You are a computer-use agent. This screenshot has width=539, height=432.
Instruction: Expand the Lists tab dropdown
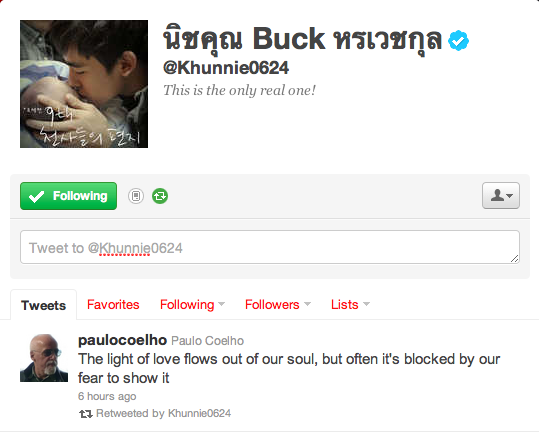click(350, 304)
